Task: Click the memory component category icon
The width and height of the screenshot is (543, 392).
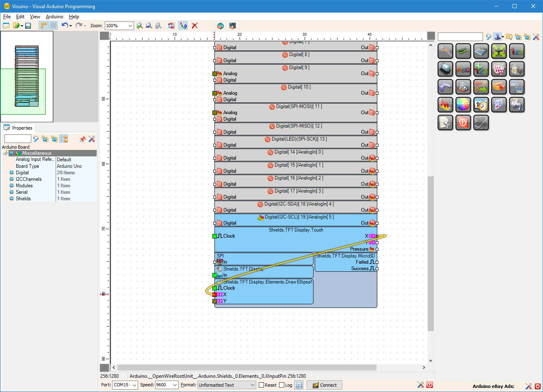Action: point(463,51)
